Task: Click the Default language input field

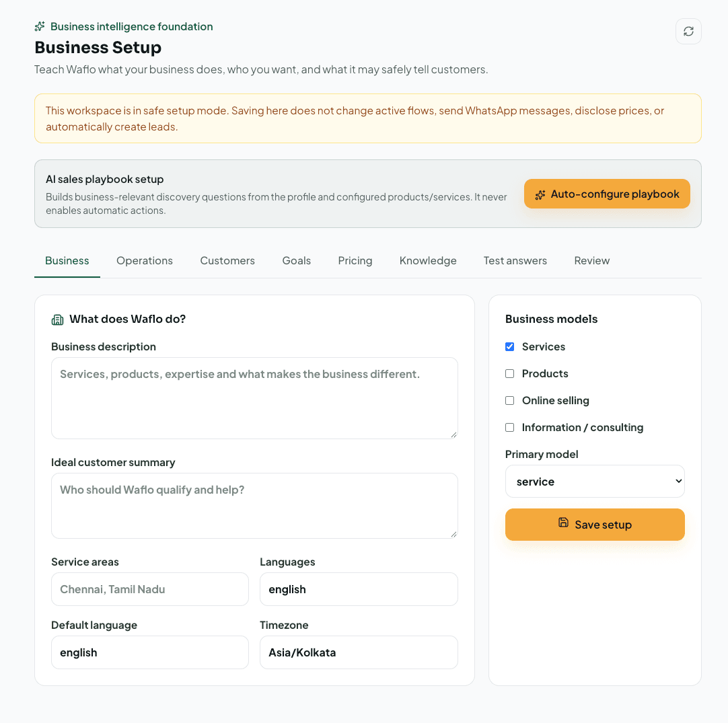Action: pos(150,652)
